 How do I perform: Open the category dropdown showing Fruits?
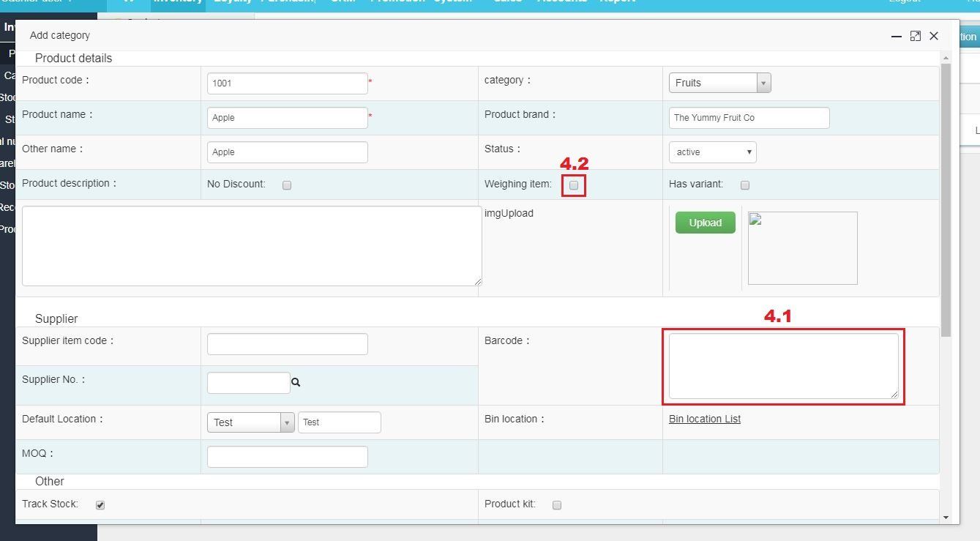tap(719, 83)
